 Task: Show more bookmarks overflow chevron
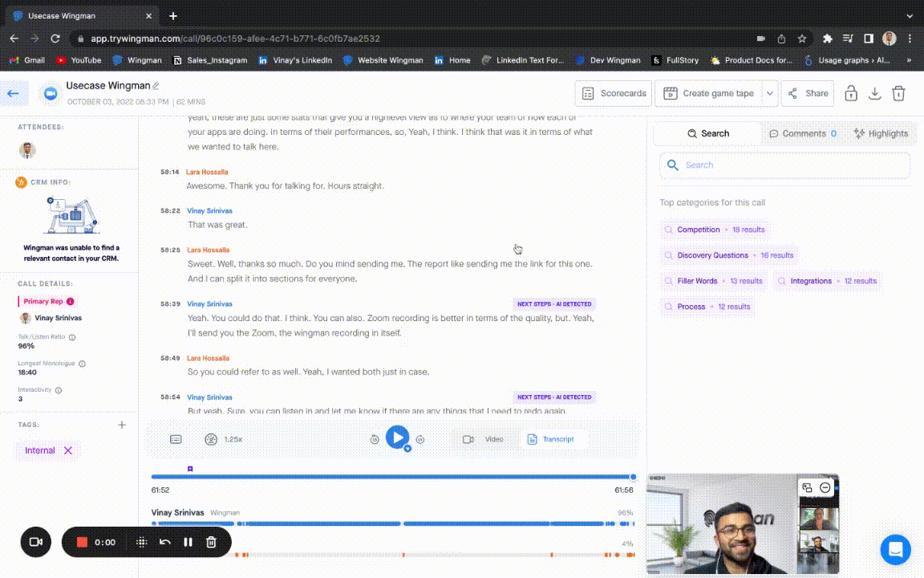tap(909, 60)
